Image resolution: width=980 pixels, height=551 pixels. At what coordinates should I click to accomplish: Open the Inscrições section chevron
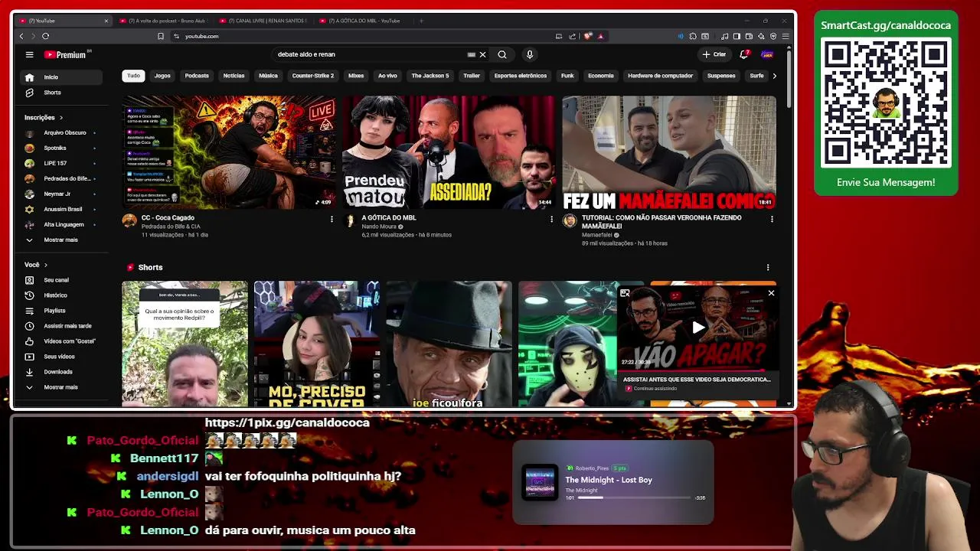(60, 118)
